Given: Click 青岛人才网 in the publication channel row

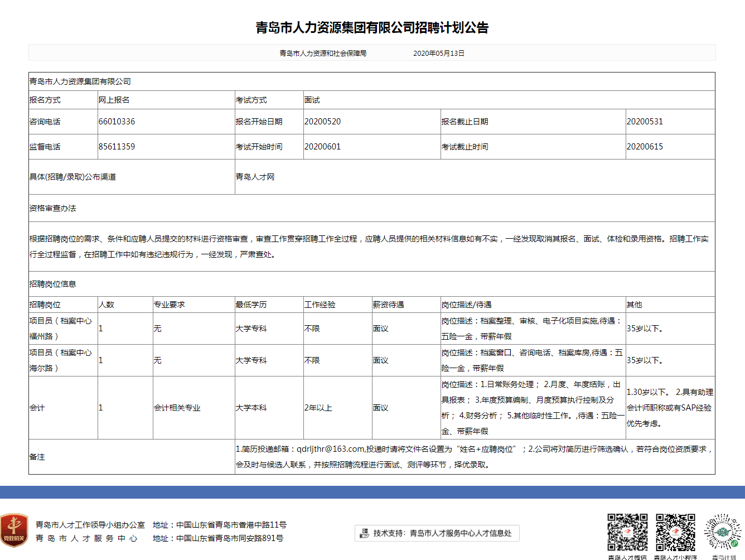Looking at the screenshot, I should click(x=255, y=177).
